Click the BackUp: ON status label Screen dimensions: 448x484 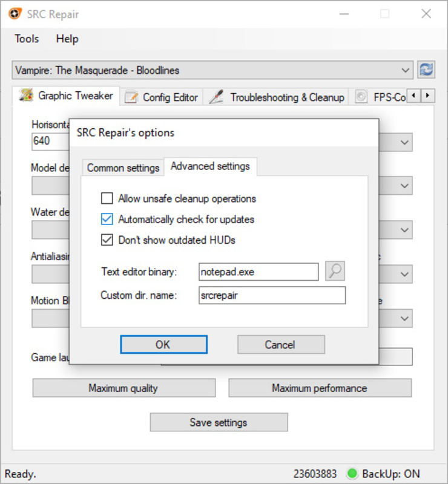(391, 474)
